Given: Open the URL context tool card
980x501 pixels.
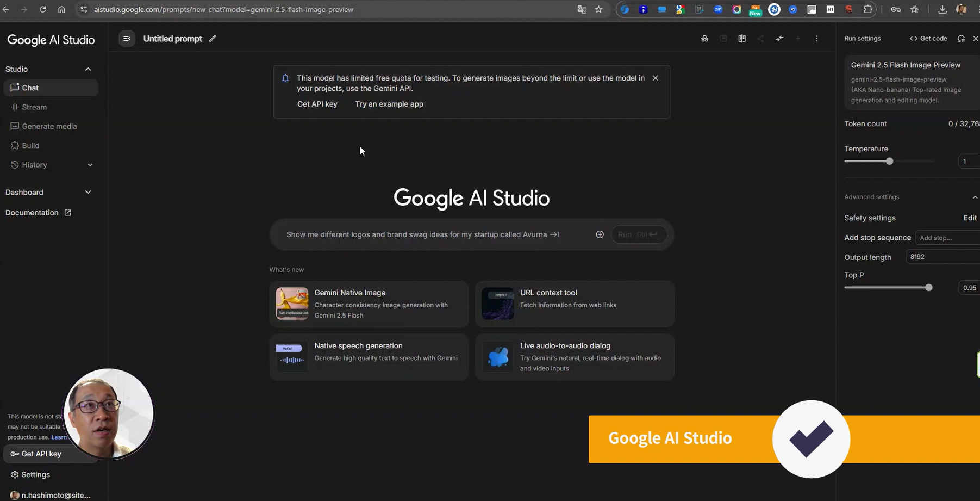Looking at the screenshot, I should point(575,304).
